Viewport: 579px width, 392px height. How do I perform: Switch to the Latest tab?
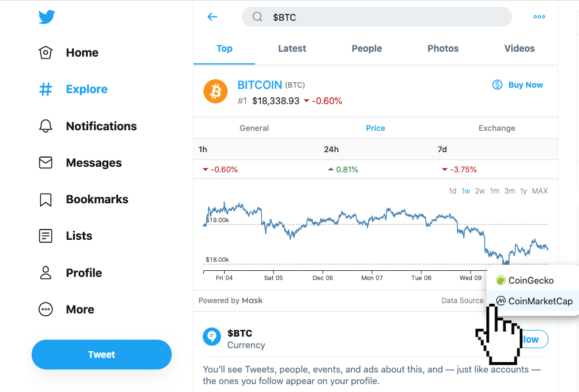pos(292,48)
